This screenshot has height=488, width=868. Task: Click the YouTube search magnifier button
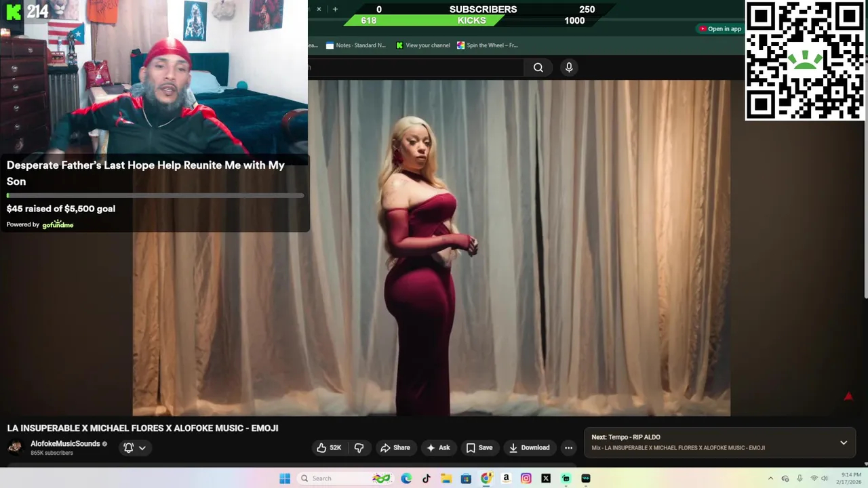(538, 67)
